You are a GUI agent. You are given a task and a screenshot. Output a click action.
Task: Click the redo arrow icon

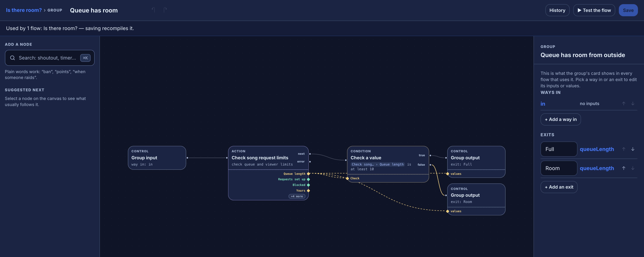(165, 10)
